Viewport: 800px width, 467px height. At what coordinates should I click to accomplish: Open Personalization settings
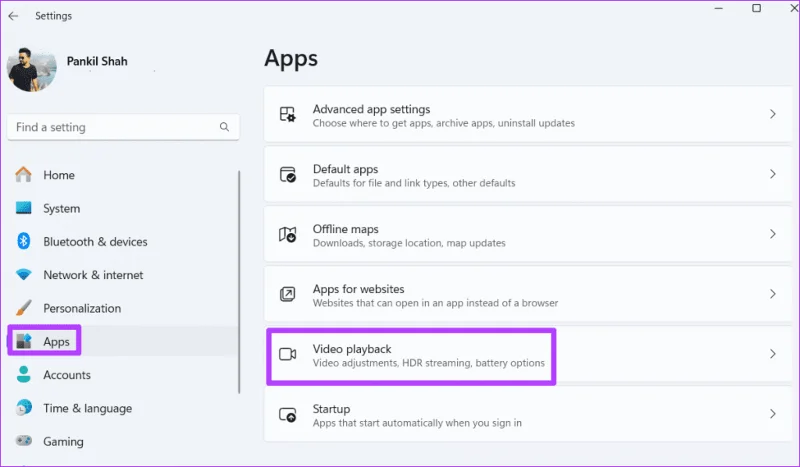pyautogui.click(x=82, y=308)
